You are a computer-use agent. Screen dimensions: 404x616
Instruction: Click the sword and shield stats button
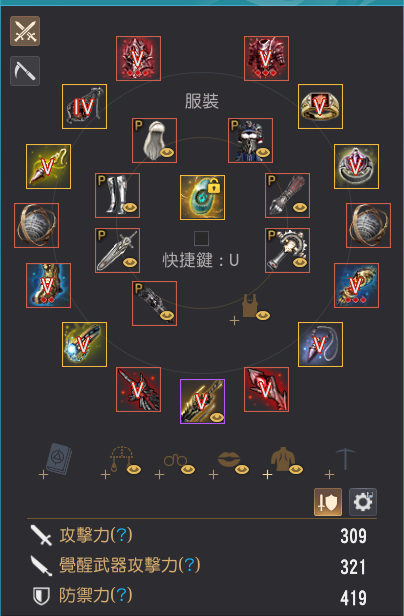328,502
